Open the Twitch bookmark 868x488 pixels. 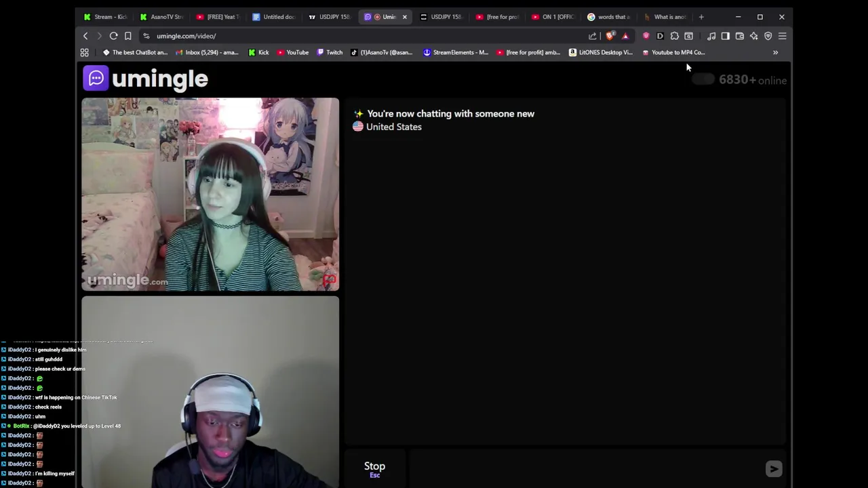pos(330,52)
